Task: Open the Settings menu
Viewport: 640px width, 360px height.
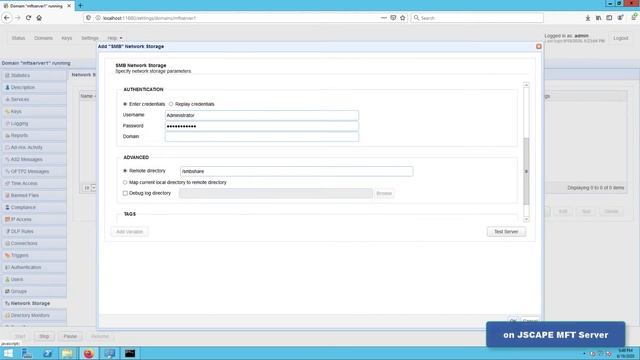Action: 90,38
